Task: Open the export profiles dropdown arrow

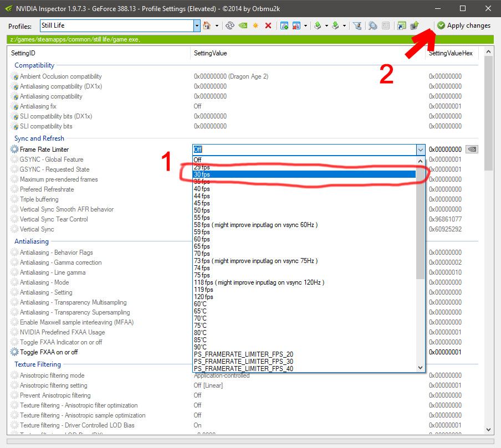Action: 326,26
